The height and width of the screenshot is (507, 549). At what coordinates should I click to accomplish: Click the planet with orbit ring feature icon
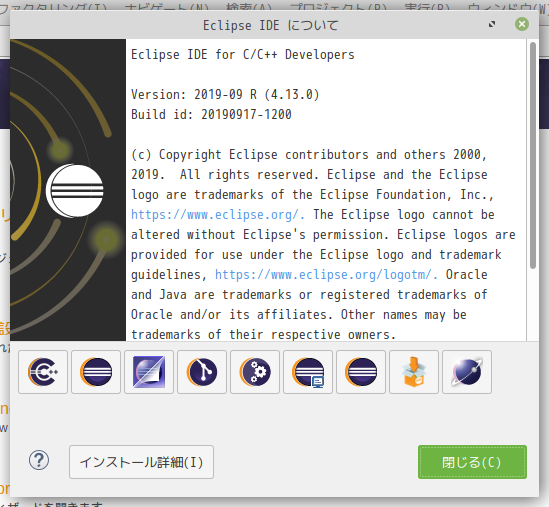point(467,372)
